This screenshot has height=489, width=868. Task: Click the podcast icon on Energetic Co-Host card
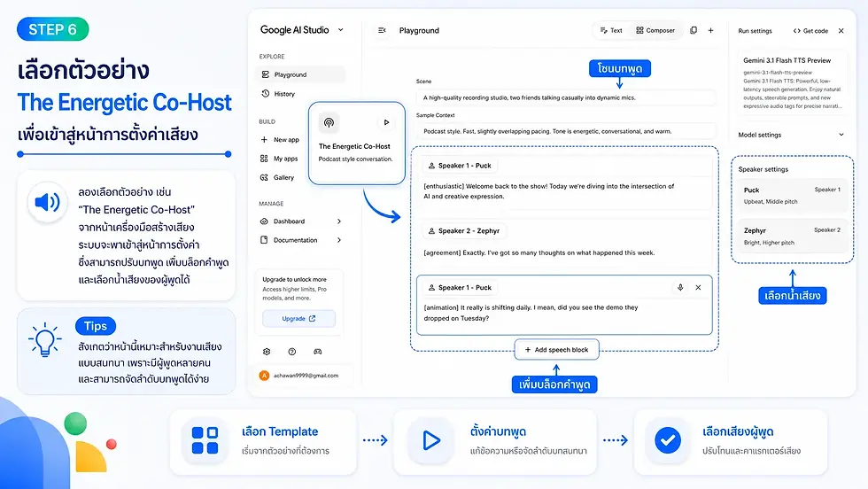(329, 122)
